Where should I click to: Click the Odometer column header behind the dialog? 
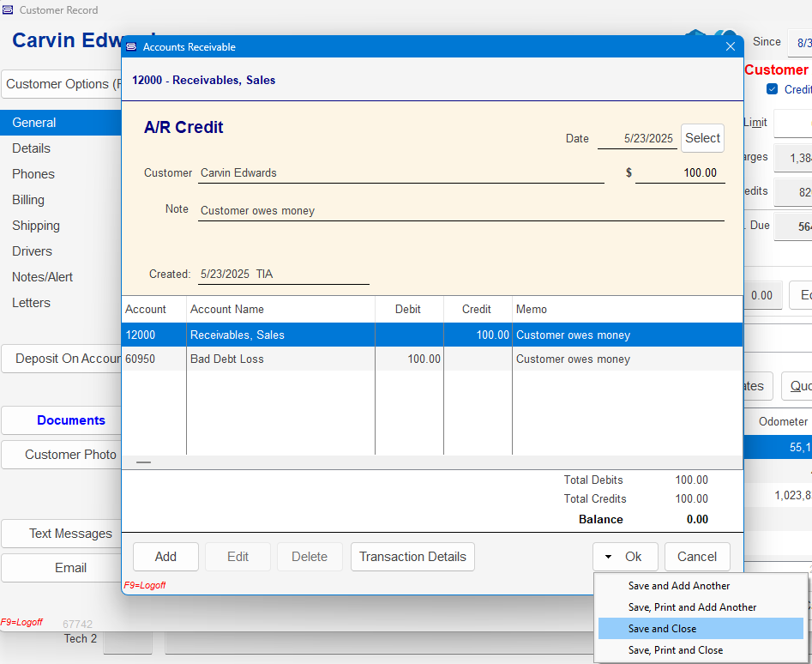tap(783, 421)
